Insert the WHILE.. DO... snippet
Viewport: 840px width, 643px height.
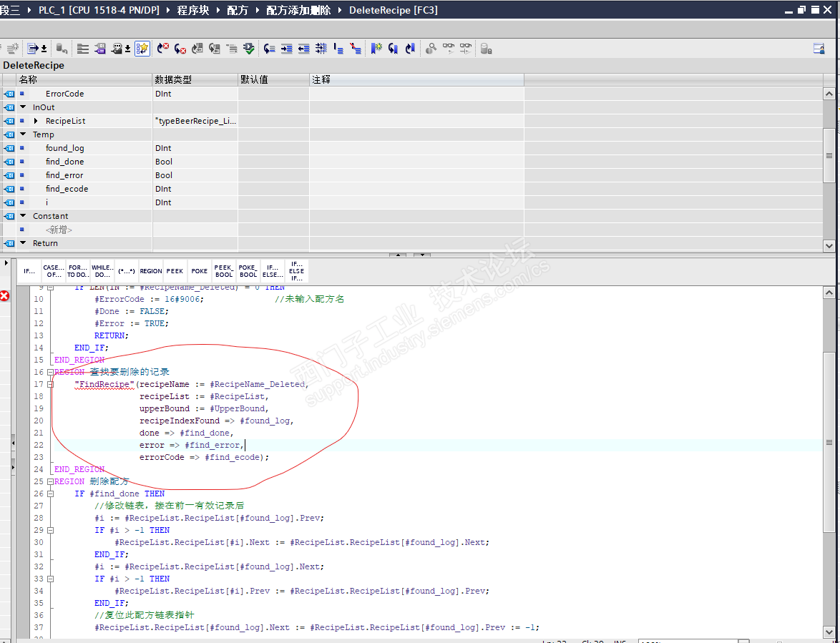[x=102, y=271]
